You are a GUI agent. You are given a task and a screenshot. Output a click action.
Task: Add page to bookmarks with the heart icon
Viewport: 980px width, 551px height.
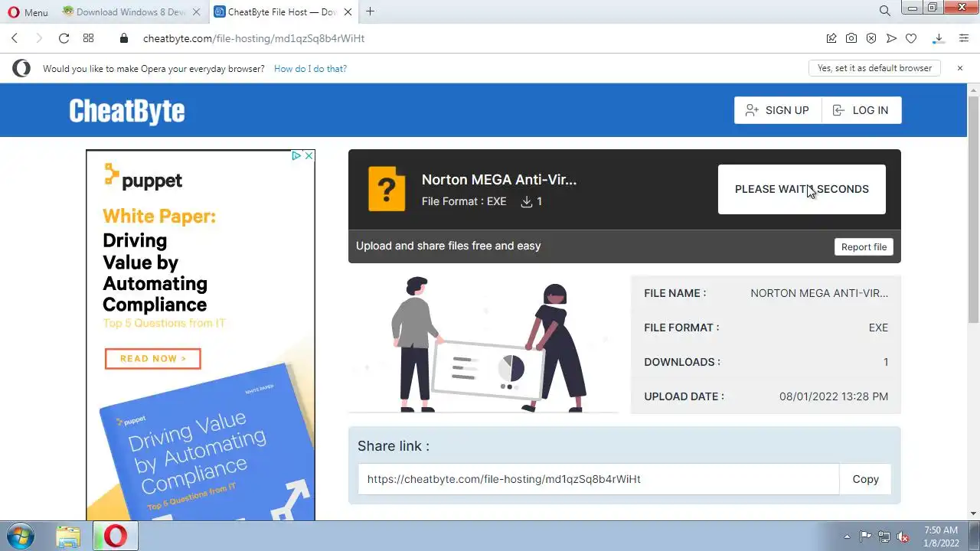[x=911, y=38]
